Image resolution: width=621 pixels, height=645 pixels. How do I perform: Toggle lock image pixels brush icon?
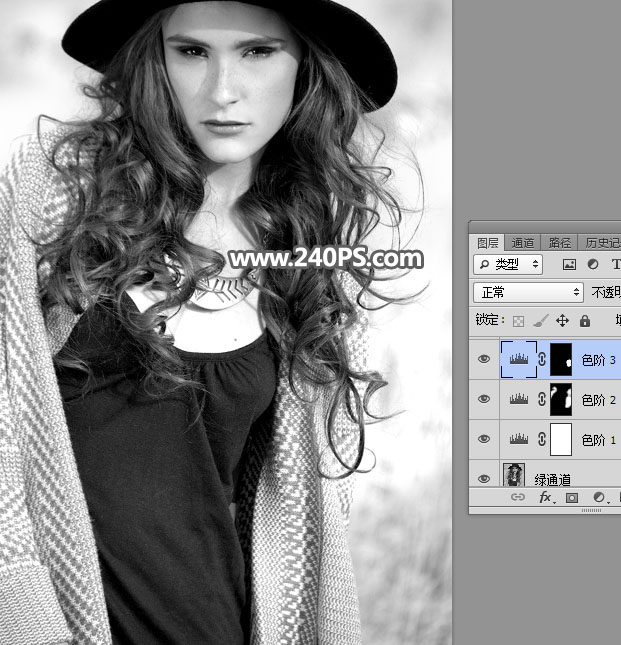point(541,321)
